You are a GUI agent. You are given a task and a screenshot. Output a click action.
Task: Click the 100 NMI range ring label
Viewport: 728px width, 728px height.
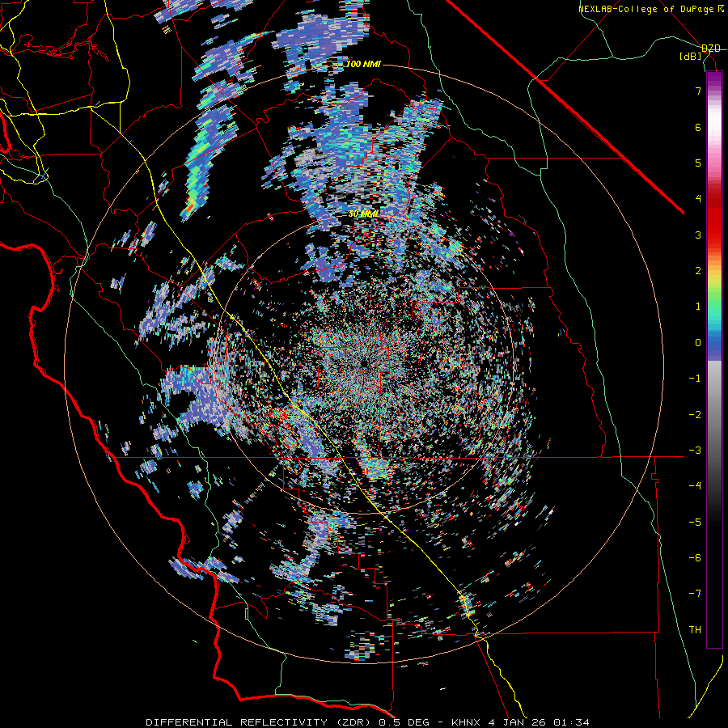[x=363, y=64]
